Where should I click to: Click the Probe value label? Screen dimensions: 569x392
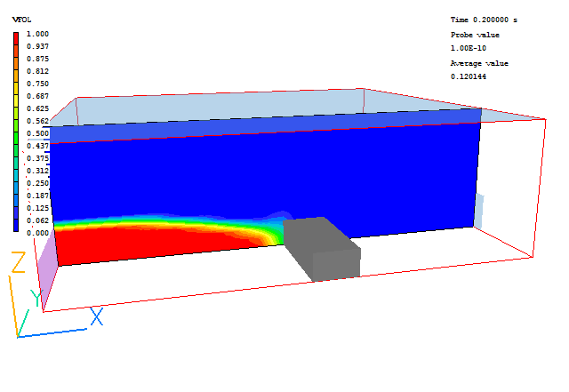click(474, 34)
